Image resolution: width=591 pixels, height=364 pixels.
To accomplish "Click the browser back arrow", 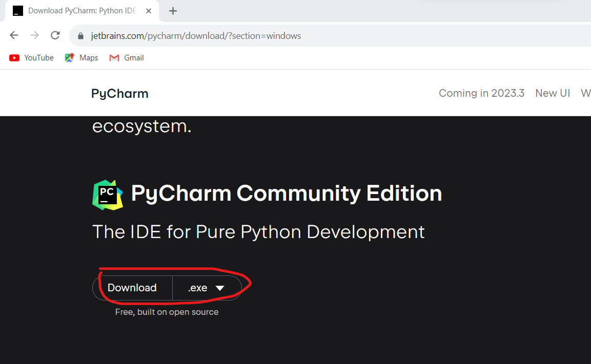I will click(14, 35).
